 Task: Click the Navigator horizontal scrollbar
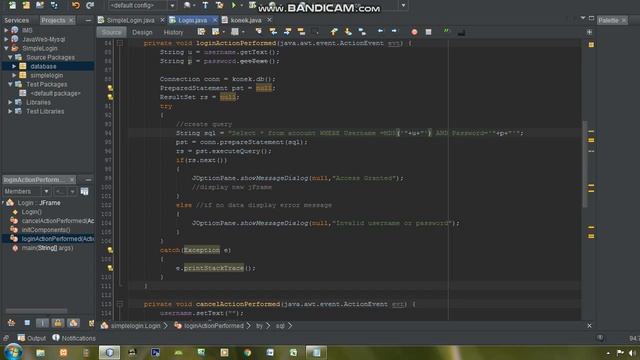click(x=36, y=311)
